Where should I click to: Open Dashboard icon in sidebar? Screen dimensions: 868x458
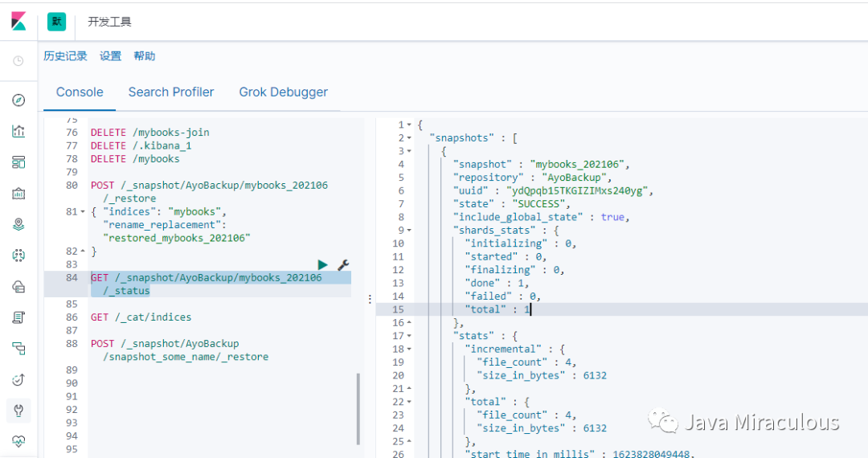pyautogui.click(x=18, y=162)
